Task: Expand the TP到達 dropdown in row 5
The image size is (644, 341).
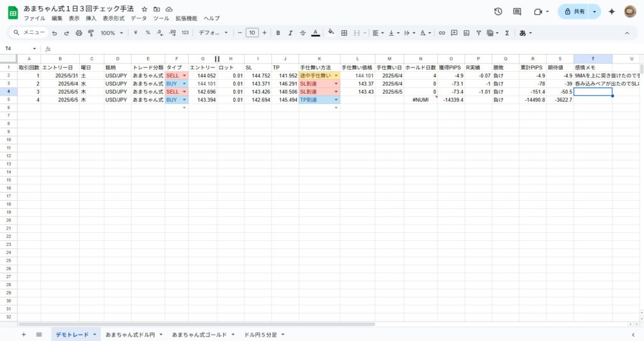Action: 336,99
